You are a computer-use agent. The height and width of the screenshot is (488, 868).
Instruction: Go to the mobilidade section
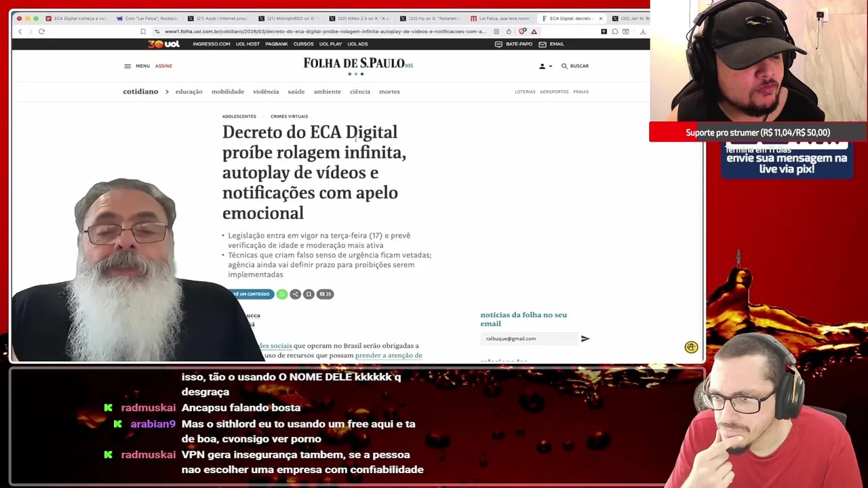pyautogui.click(x=228, y=91)
